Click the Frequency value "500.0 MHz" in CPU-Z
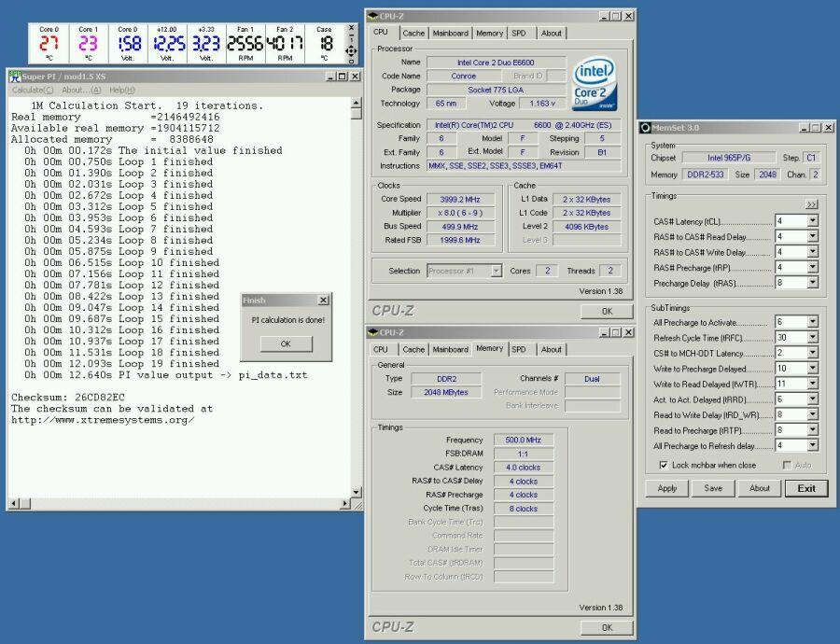This screenshot has width=840, height=644. 524,440
